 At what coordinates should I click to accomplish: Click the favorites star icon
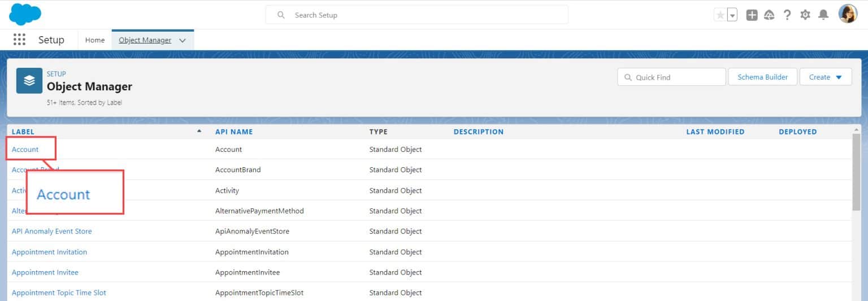pyautogui.click(x=720, y=15)
